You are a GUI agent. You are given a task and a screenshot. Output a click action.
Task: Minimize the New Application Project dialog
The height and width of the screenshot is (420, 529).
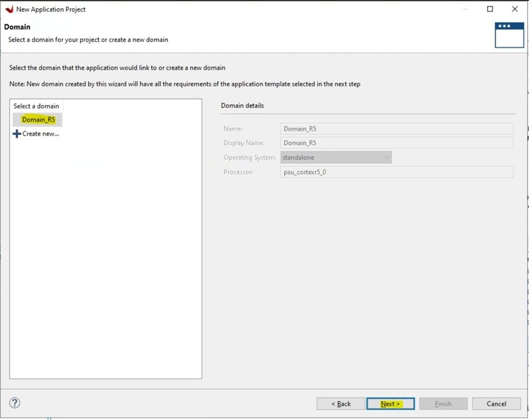(465, 9)
